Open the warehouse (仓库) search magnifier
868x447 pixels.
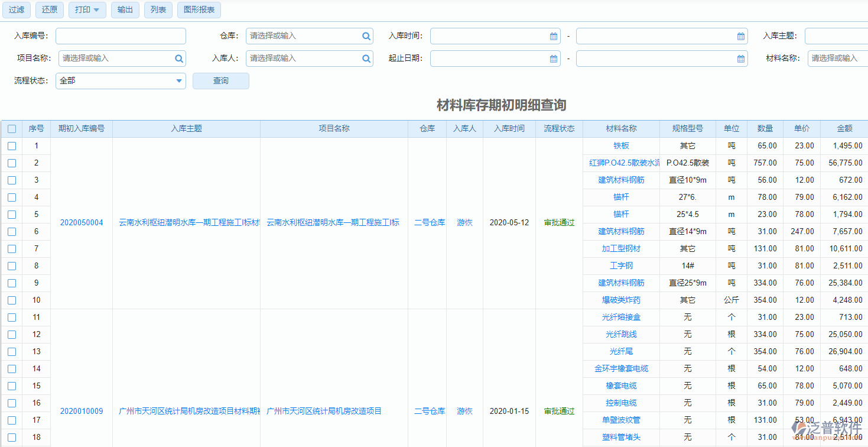[x=366, y=35]
